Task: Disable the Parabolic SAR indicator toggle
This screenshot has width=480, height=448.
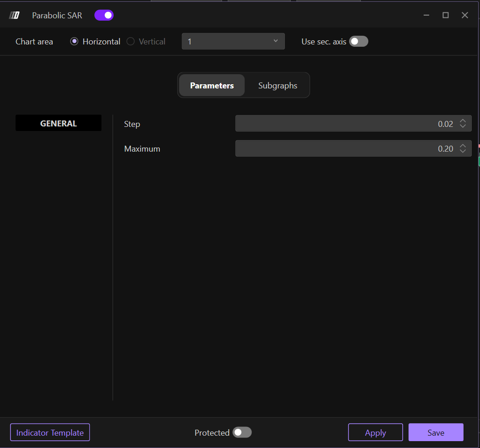Action: tap(104, 16)
